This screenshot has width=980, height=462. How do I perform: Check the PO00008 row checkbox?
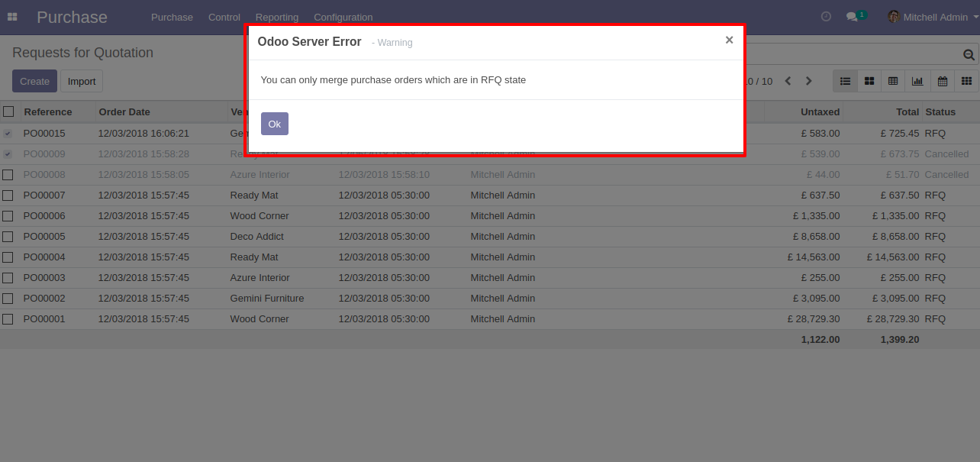pos(8,174)
